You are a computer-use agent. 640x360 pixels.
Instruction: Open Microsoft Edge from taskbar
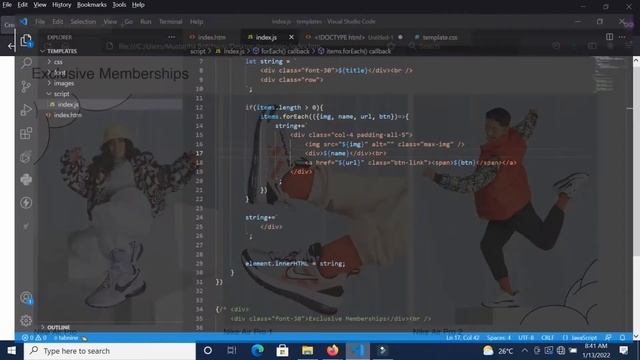257,351
